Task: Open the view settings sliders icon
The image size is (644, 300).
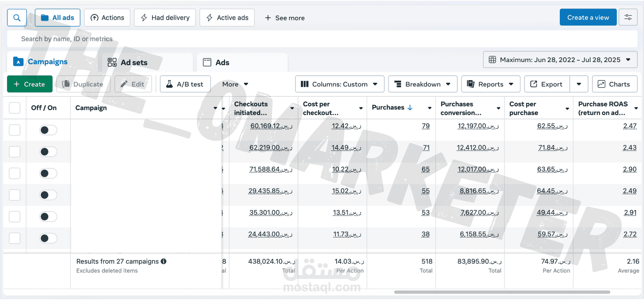Action: click(x=628, y=18)
